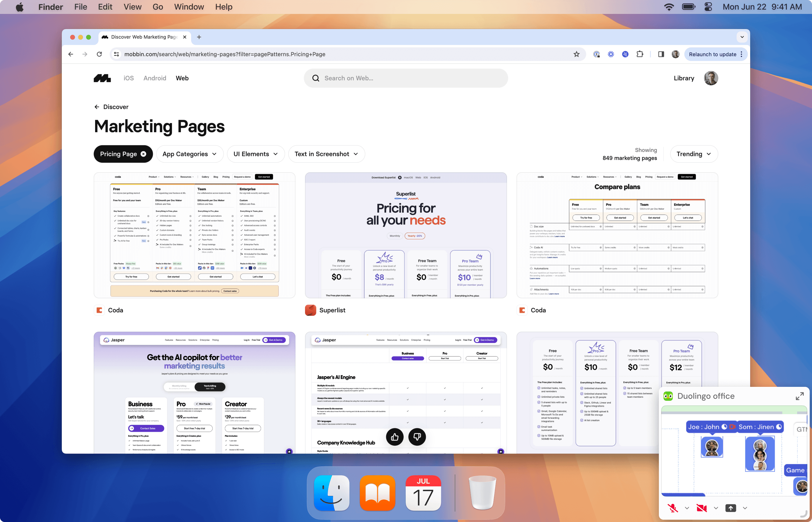Go back using the browser back arrow
Viewport: 812px width, 522px height.
tap(70, 54)
